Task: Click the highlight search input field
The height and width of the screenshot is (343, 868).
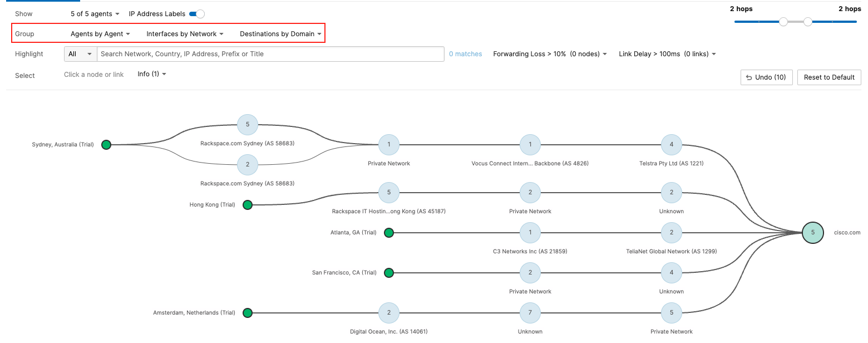Action: pyautogui.click(x=270, y=54)
